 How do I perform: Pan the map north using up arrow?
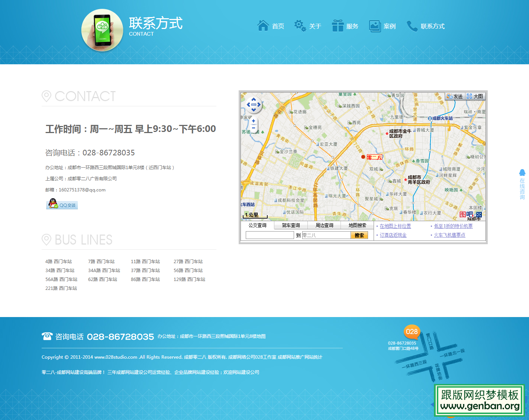(254, 100)
